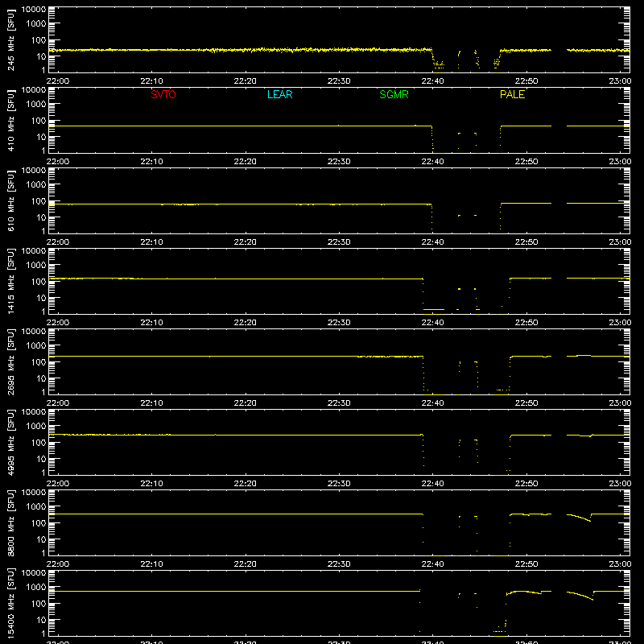Click 22:00 tick label under 8800 MHz plot
The width and height of the screenshot is (644, 644).
coord(58,564)
